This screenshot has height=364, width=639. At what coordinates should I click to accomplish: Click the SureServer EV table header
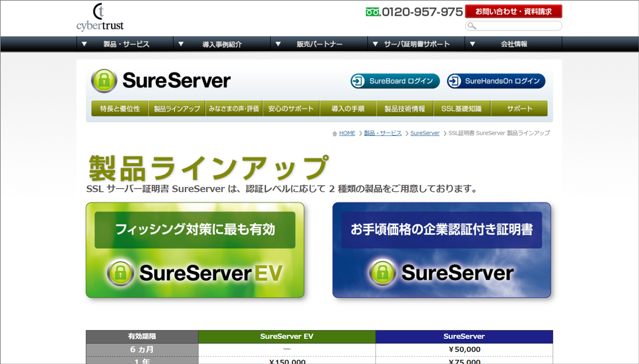point(287,336)
